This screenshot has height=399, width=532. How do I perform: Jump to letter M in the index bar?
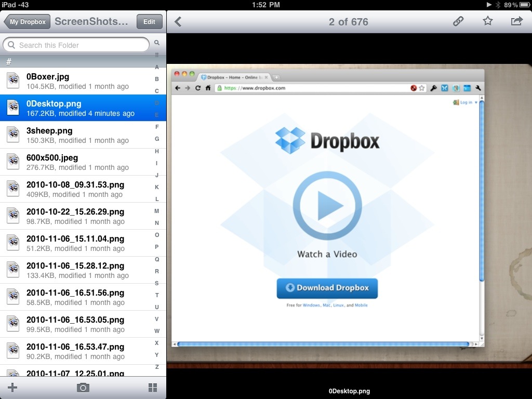[x=157, y=211]
